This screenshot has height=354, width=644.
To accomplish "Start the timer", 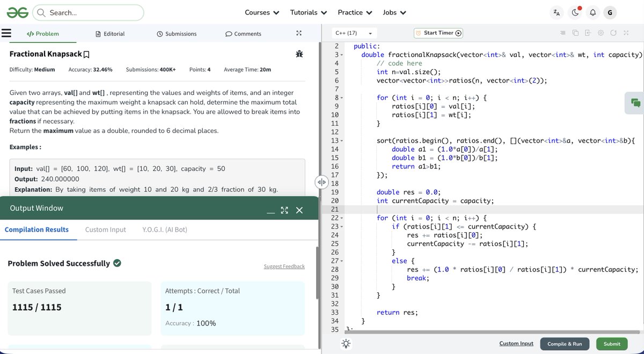I will click(x=438, y=33).
